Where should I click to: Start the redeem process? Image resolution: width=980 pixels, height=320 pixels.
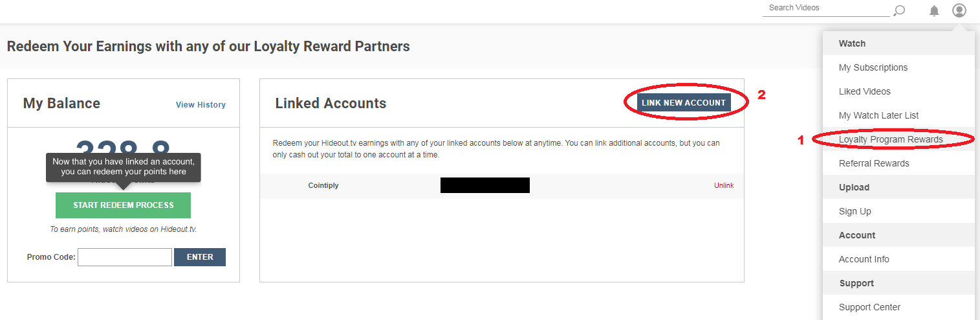coord(123,205)
